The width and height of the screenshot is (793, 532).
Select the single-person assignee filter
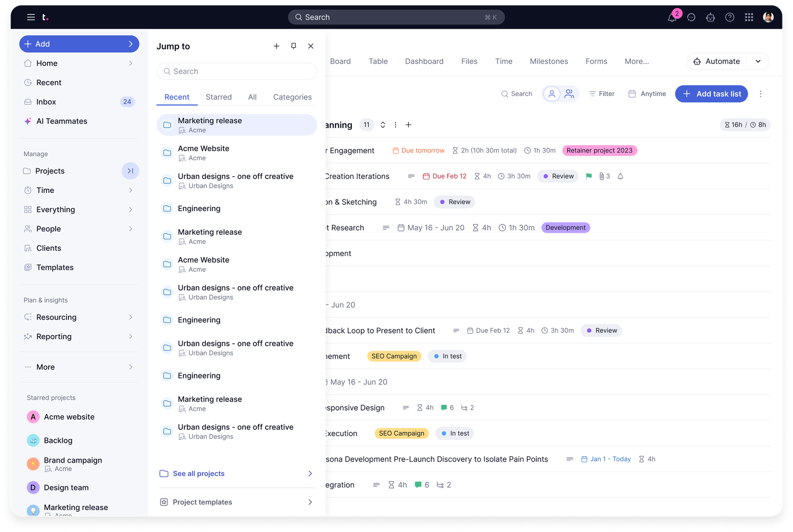pyautogui.click(x=552, y=94)
